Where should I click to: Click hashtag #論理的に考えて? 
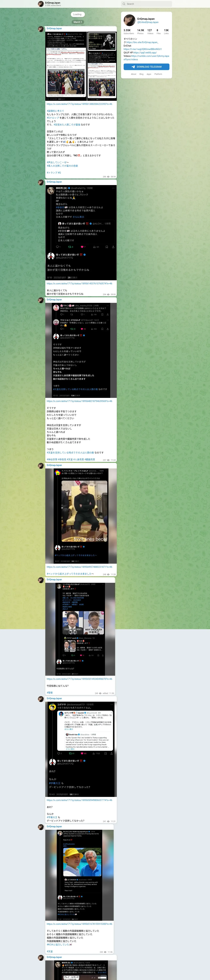click(x=55, y=111)
